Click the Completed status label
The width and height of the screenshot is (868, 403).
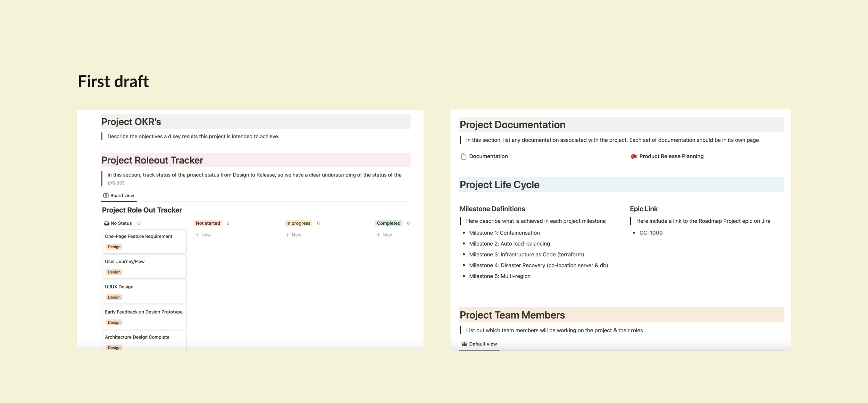(x=389, y=223)
